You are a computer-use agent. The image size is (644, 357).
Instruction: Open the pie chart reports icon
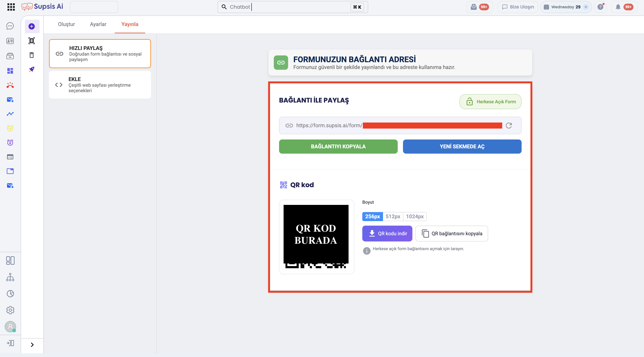point(10,294)
